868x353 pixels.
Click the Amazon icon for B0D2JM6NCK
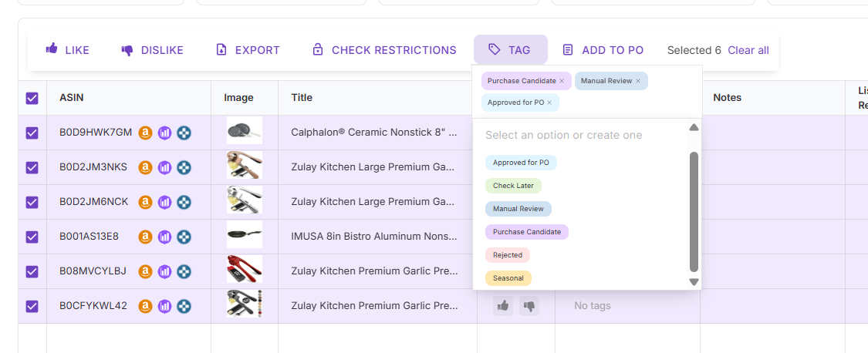[145, 202]
